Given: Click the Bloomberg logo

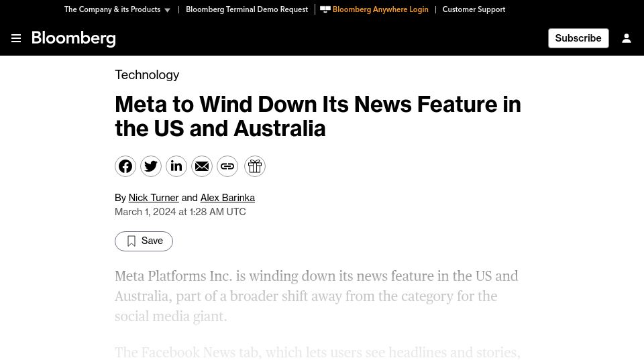Looking at the screenshot, I should coord(74,39).
